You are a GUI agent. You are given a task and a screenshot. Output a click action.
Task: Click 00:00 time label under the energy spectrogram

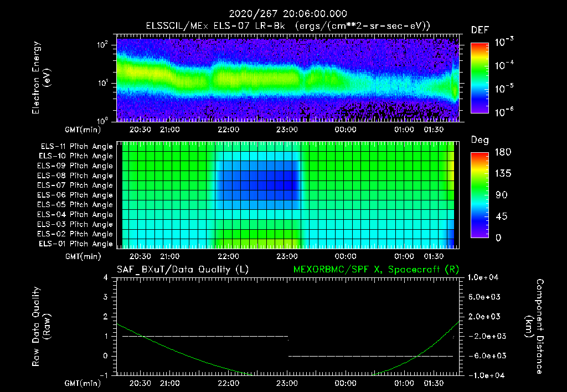click(346, 130)
